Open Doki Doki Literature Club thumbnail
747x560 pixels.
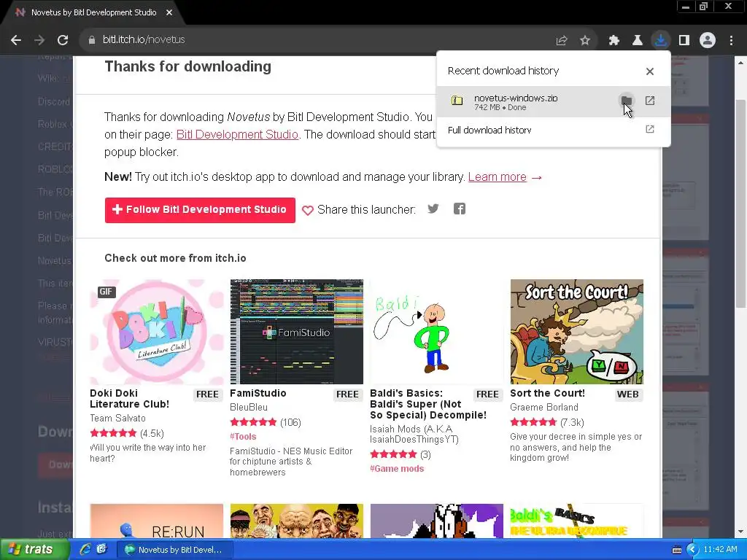point(157,332)
